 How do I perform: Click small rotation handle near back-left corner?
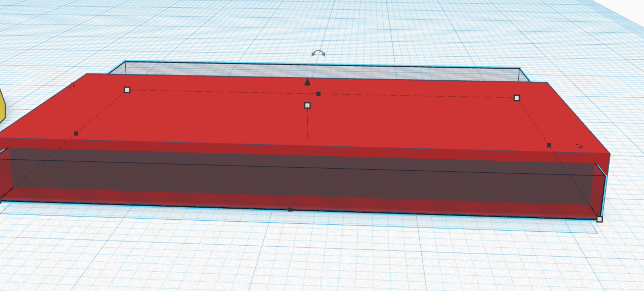(72, 86)
